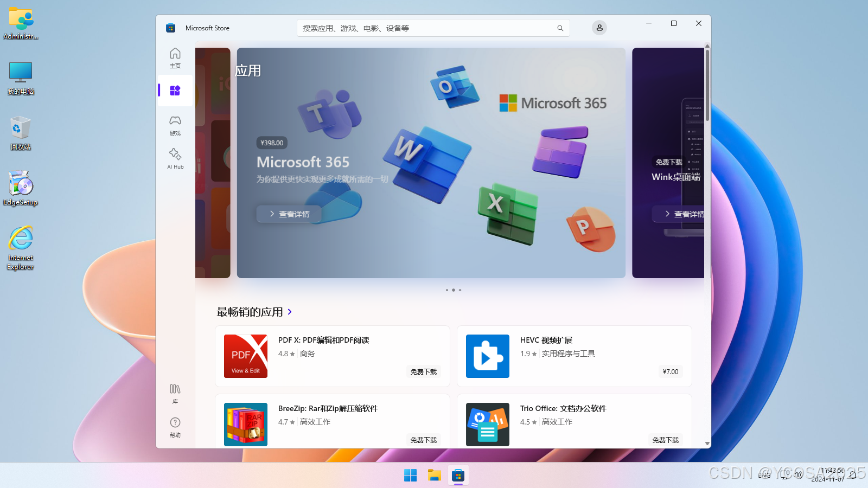
Task: Select the Internet Explorer desktop icon
Action: pos(21,248)
